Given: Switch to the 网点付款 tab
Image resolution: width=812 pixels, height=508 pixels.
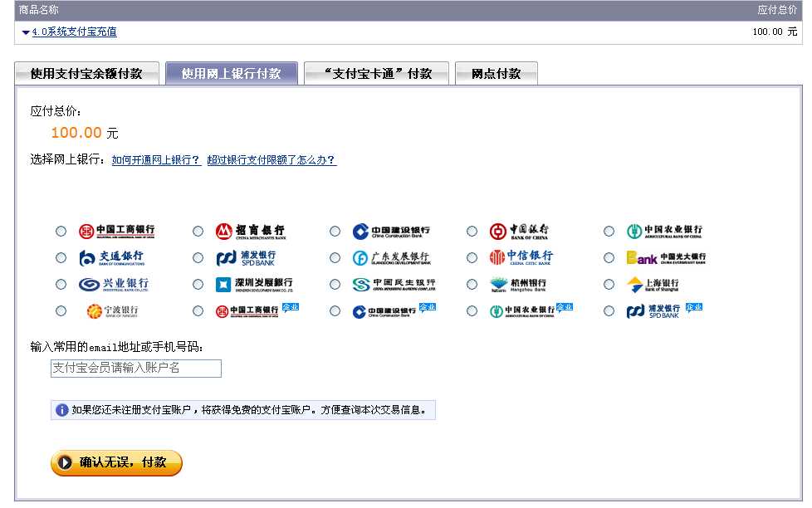Looking at the screenshot, I should [x=496, y=72].
